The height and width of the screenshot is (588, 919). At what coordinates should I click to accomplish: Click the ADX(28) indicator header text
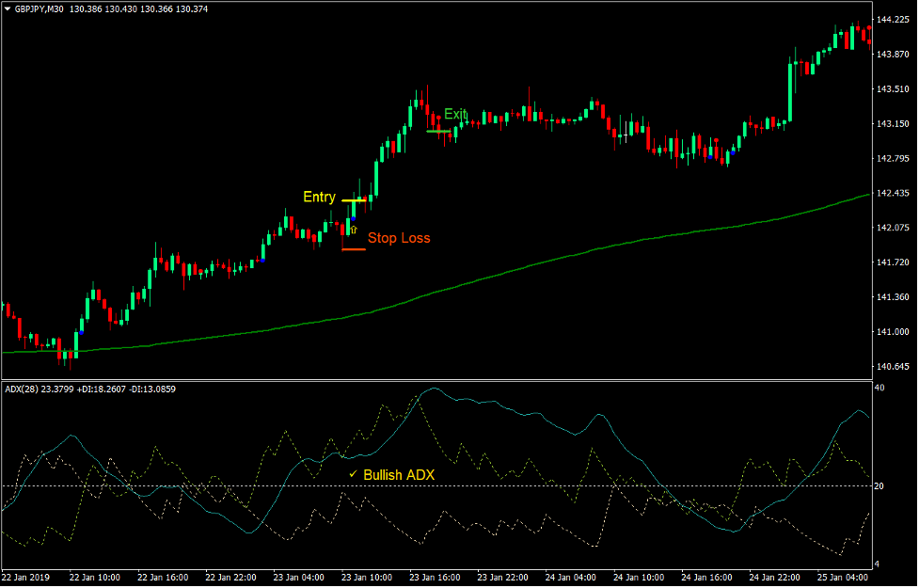(x=90, y=389)
